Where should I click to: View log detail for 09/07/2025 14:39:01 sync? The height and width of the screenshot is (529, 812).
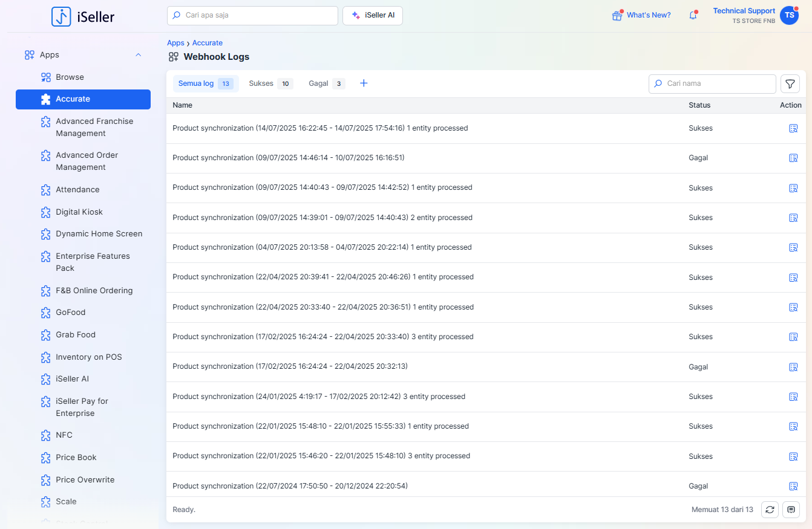pyautogui.click(x=793, y=218)
